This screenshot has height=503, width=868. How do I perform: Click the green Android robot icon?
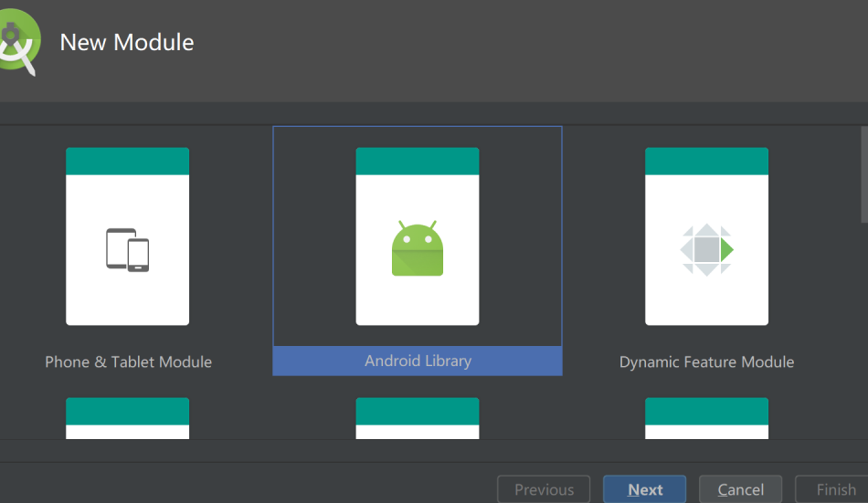click(x=418, y=248)
